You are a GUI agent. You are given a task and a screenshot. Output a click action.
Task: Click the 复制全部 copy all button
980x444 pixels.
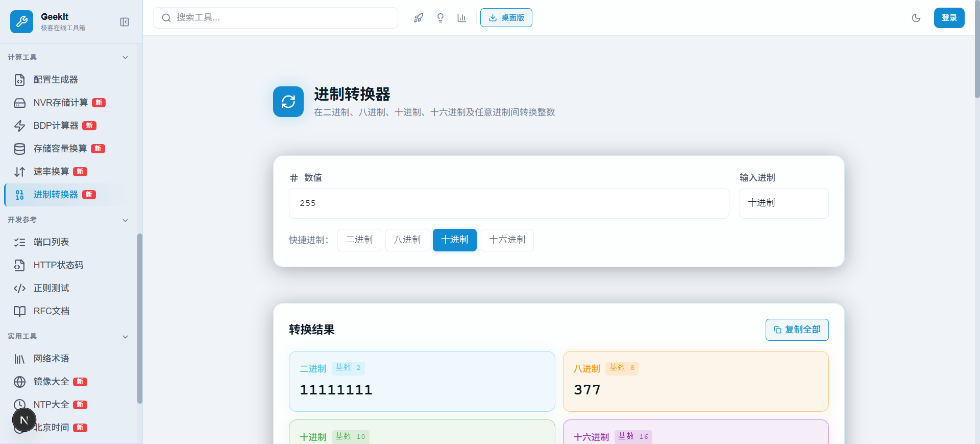tap(797, 330)
